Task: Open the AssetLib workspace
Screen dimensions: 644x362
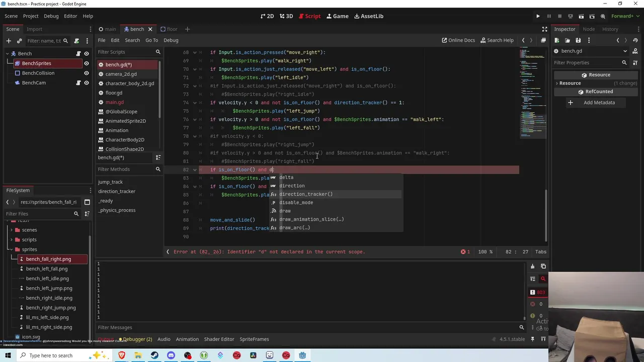Action: tap(369, 16)
